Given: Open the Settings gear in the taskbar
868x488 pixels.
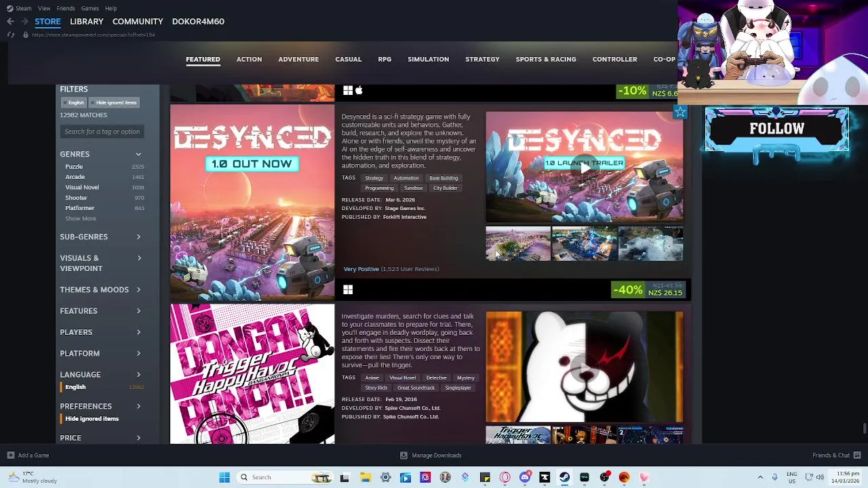Looking at the screenshot, I should (385, 477).
